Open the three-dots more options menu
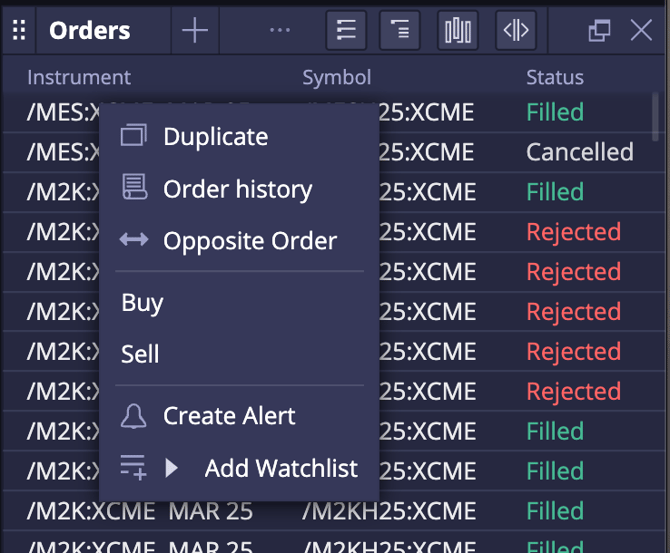This screenshot has height=553, width=670. click(280, 30)
